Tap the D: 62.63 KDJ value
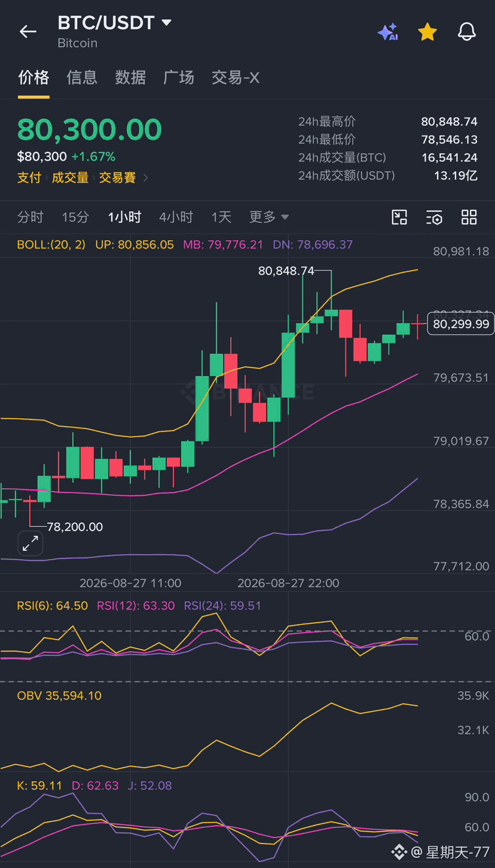The width and height of the screenshot is (495, 868). [95, 786]
